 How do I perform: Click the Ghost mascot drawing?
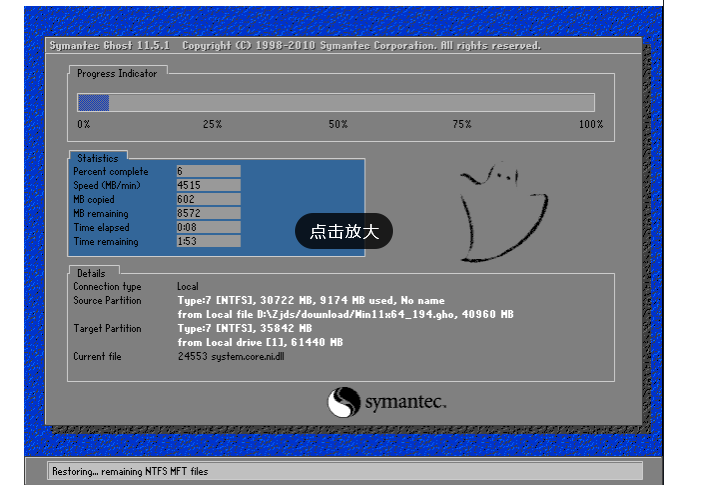pyautogui.click(x=504, y=212)
